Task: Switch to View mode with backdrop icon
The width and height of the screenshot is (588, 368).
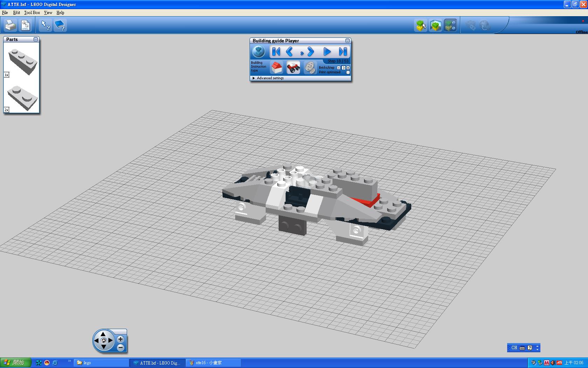Action: pyautogui.click(x=435, y=25)
